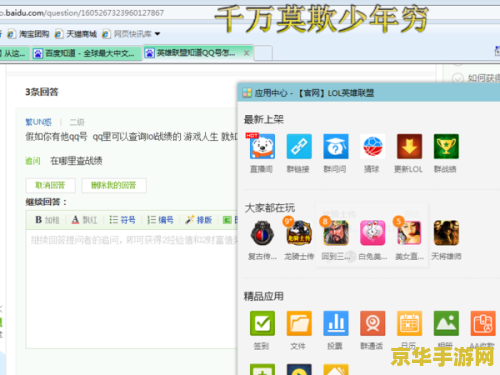Launch the 天将雄师 game icon
This screenshot has height=375, width=500.
click(x=446, y=233)
